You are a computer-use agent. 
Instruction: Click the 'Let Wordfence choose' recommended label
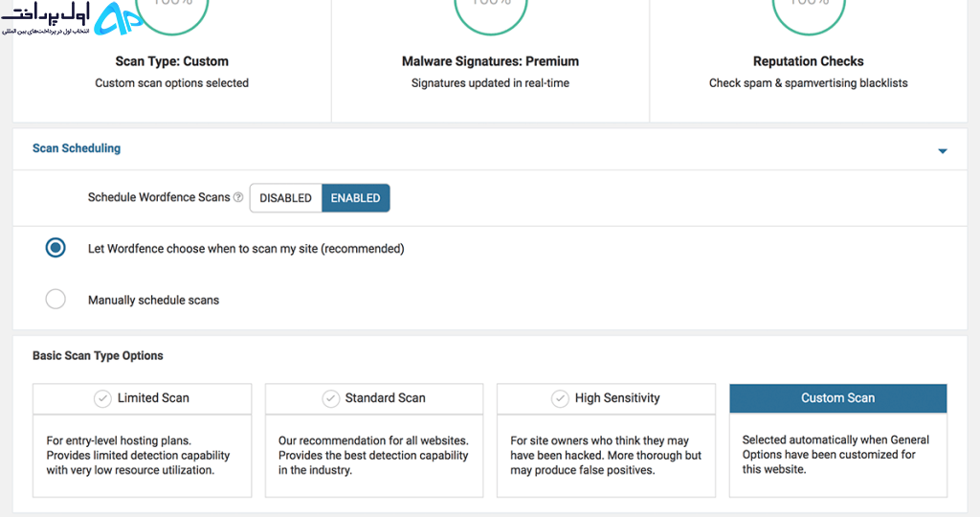246,249
